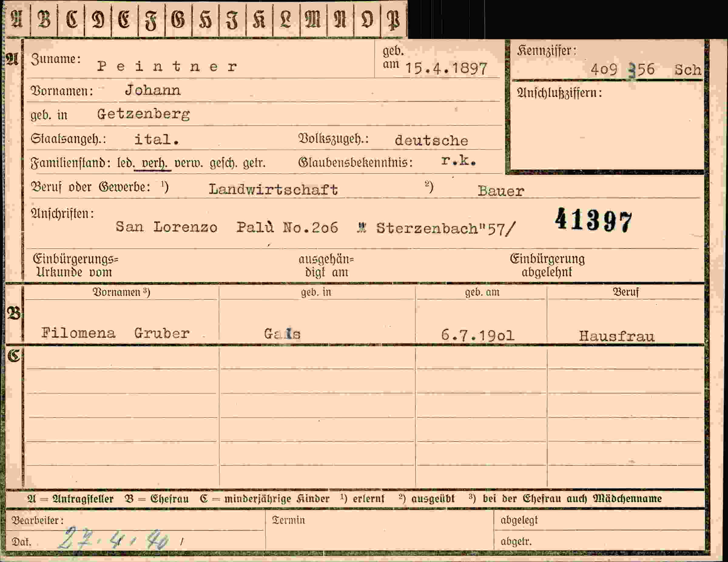Click the wife's occupation "Hausfrau"

coord(617,336)
